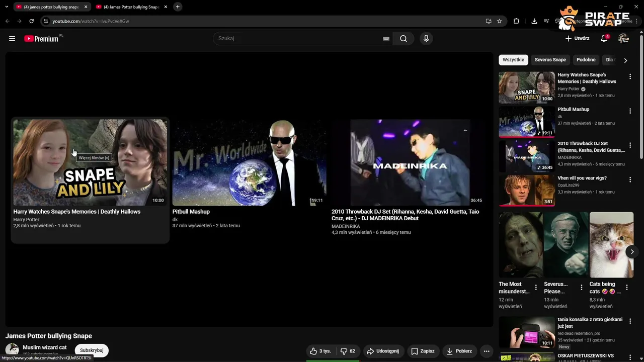Open the YouTube hamburger guide menu
Image resolution: width=644 pixels, height=362 pixels.
12,39
